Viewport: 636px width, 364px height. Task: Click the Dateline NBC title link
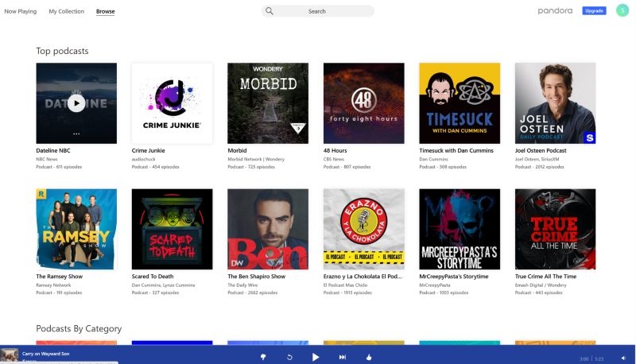coord(53,150)
